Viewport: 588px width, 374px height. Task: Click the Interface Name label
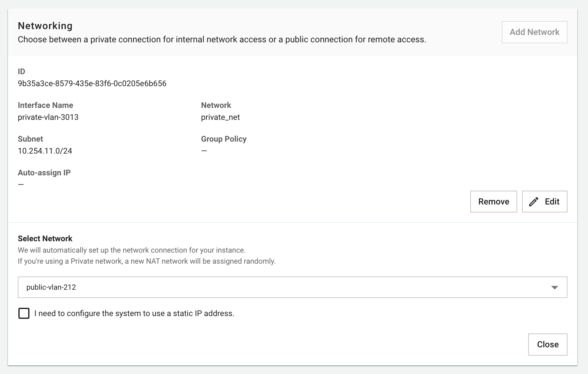point(45,105)
